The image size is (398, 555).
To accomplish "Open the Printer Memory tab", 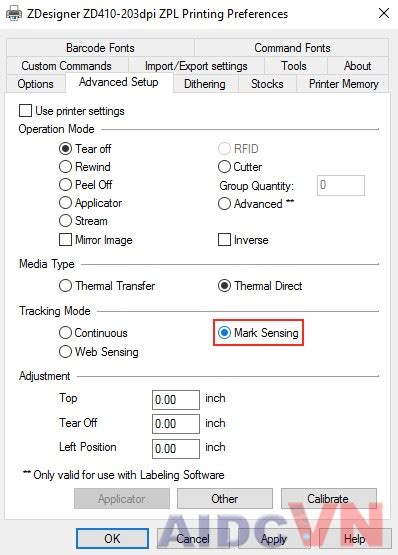I will pyautogui.click(x=343, y=84).
